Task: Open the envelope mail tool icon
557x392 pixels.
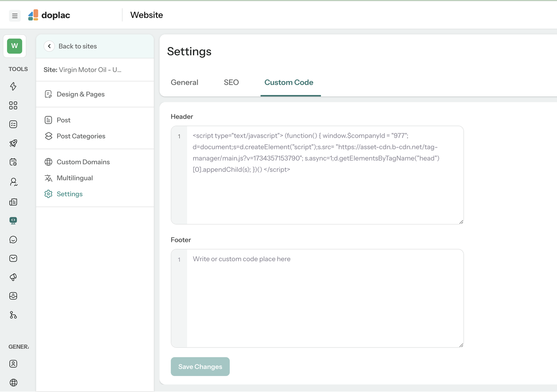Action: point(13,258)
